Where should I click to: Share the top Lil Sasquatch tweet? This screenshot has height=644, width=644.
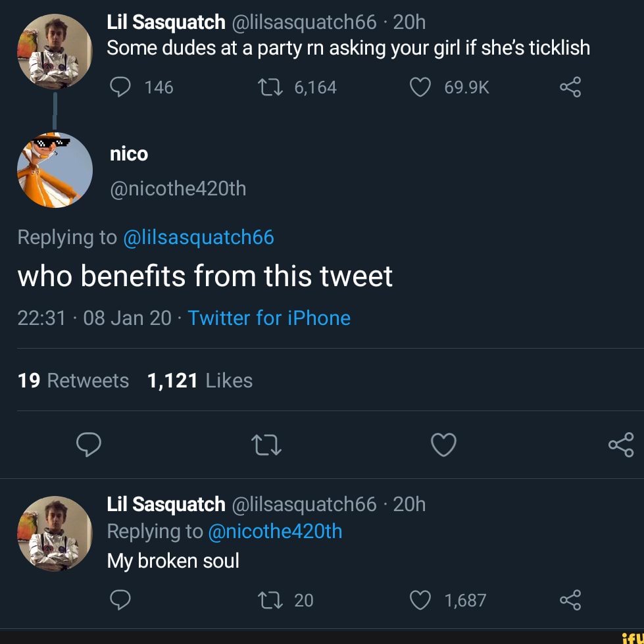(570, 87)
